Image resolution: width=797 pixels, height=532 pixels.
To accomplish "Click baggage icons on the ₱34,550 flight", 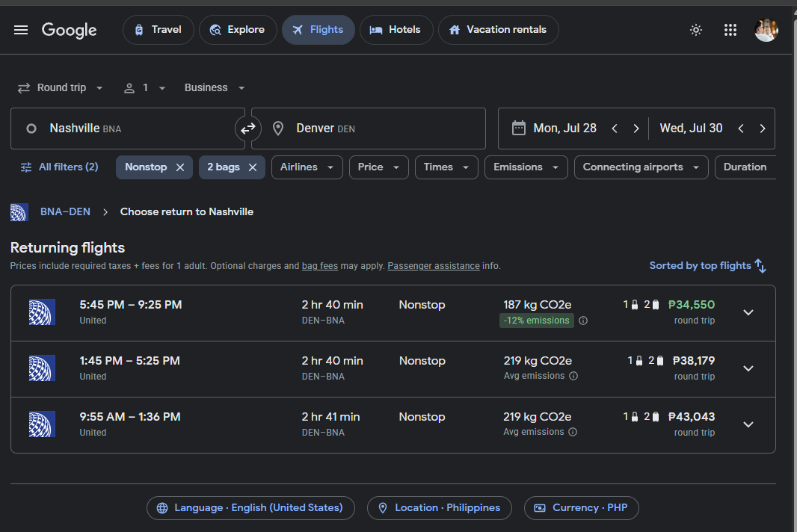I will click(641, 304).
